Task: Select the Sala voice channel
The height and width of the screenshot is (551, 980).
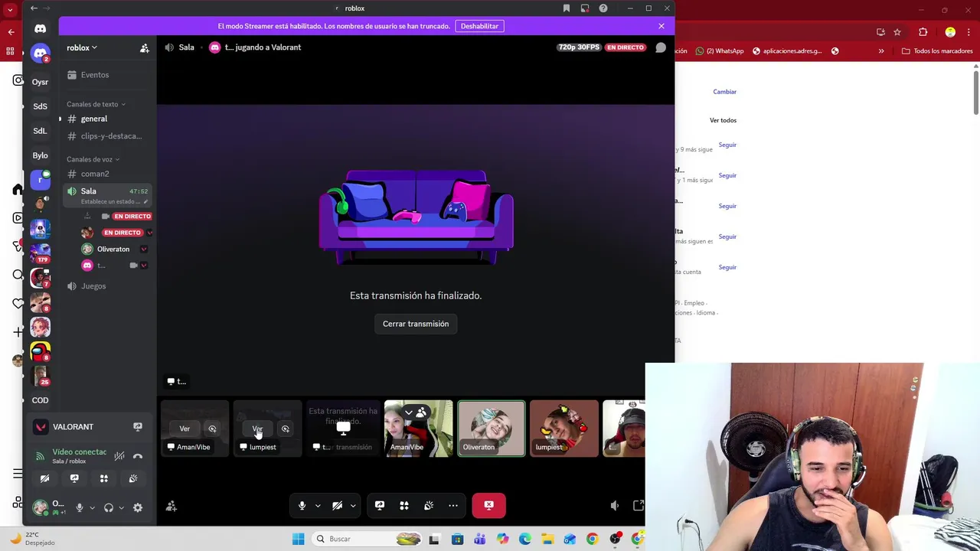Action: pos(107,195)
